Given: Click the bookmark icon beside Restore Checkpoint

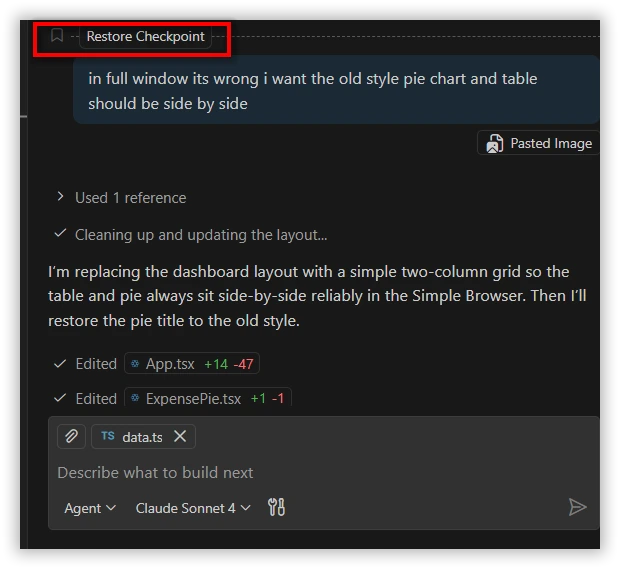Looking at the screenshot, I should point(57,36).
